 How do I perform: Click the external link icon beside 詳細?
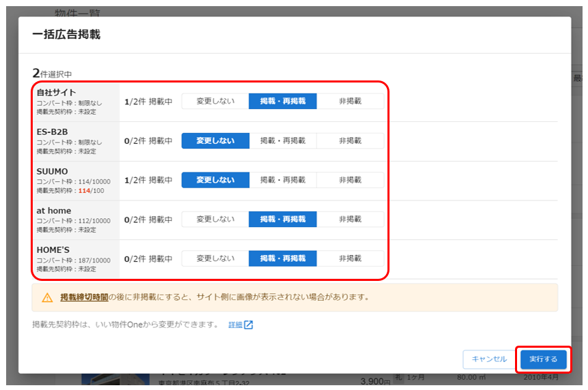coord(248,325)
